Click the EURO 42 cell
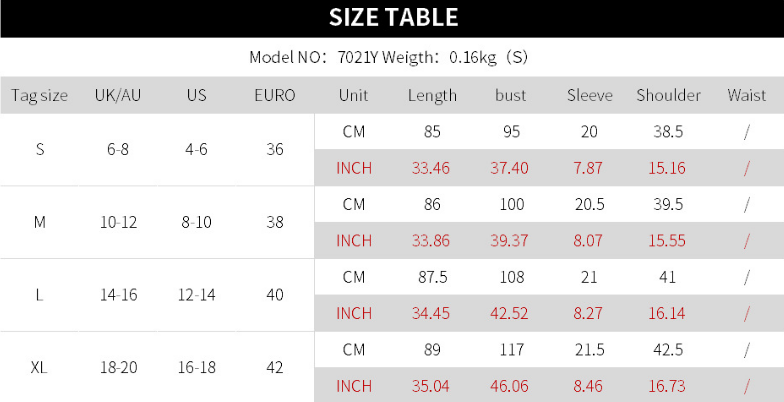Image resolution: width=784 pixels, height=402 pixels. coord(275,368)
